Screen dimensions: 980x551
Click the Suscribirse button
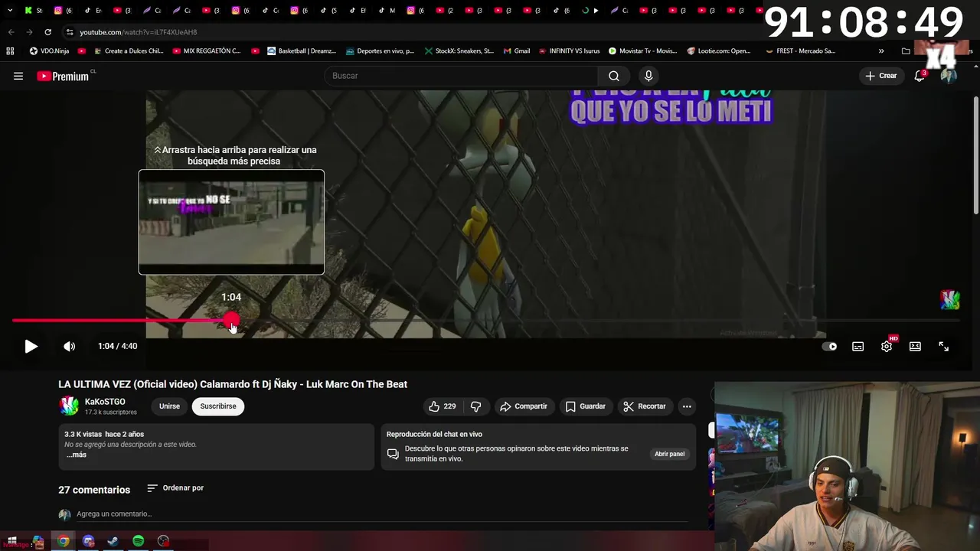pos(218,406)
